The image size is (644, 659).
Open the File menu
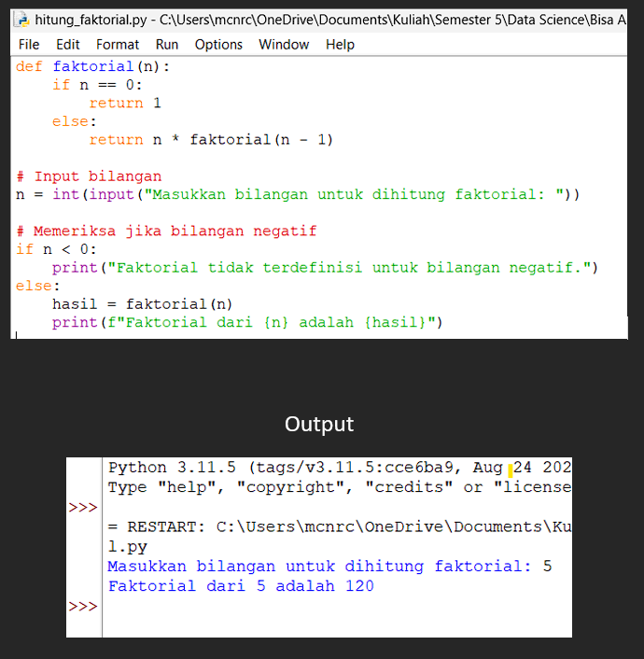pos(29,44)
